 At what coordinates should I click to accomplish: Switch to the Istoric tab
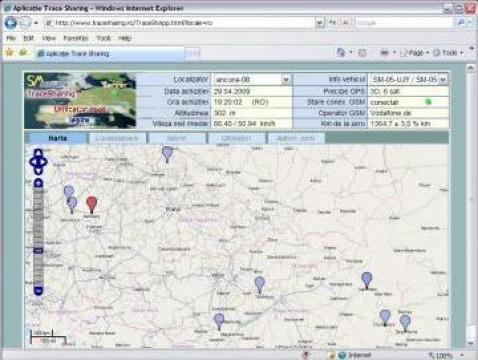click(177, 138)
